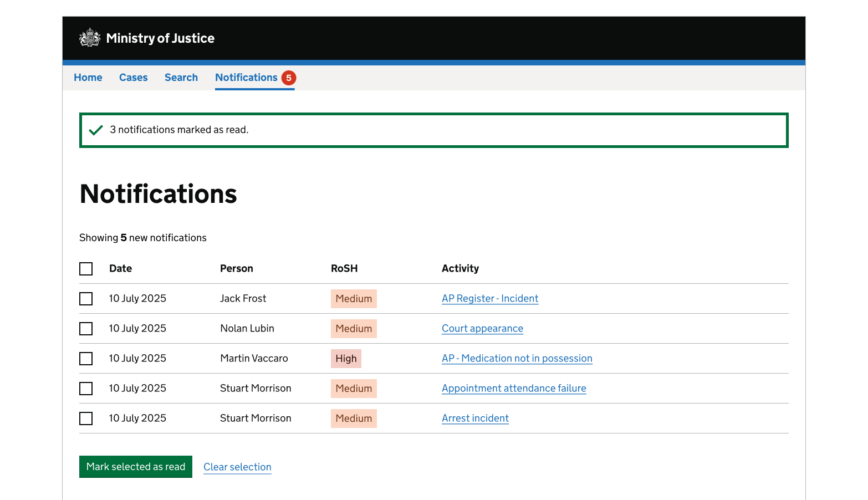Screen dimensions: 868x500
Task: Open AP - Medication not in possession link
Action: click(517, 358)
